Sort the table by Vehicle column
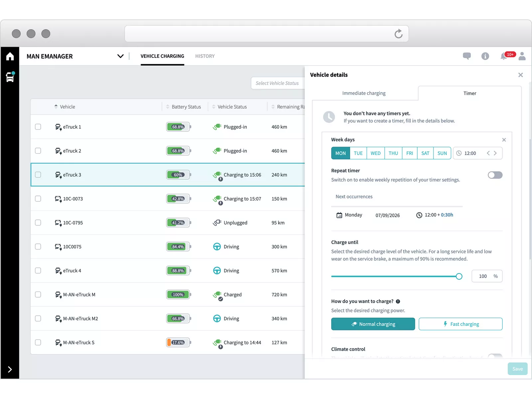532x399 pixels. coord(65,107)
